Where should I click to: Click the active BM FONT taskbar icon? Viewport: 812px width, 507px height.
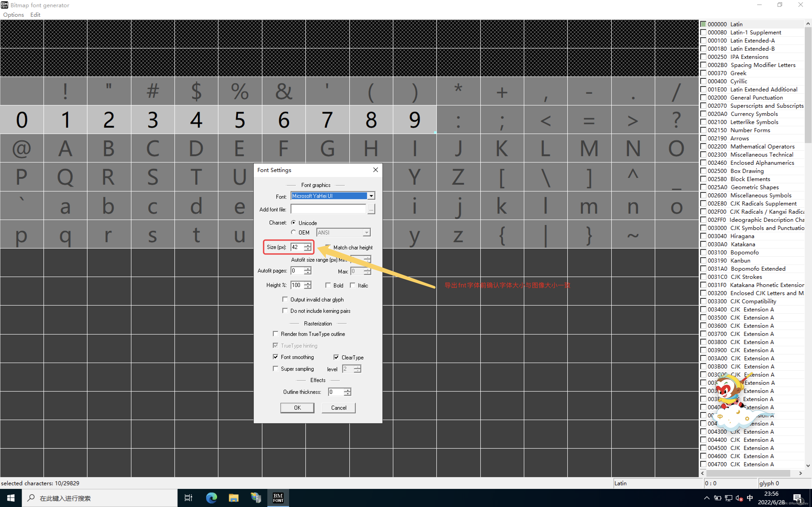tap(278, 498)
